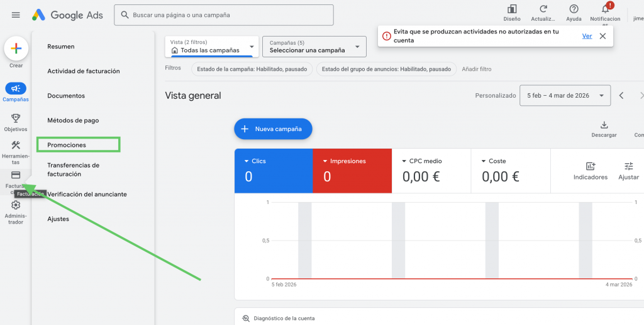Click the Crear plus button
This screenshot has height=325, width=644.
pyautogui.click(x=16, y=48)
